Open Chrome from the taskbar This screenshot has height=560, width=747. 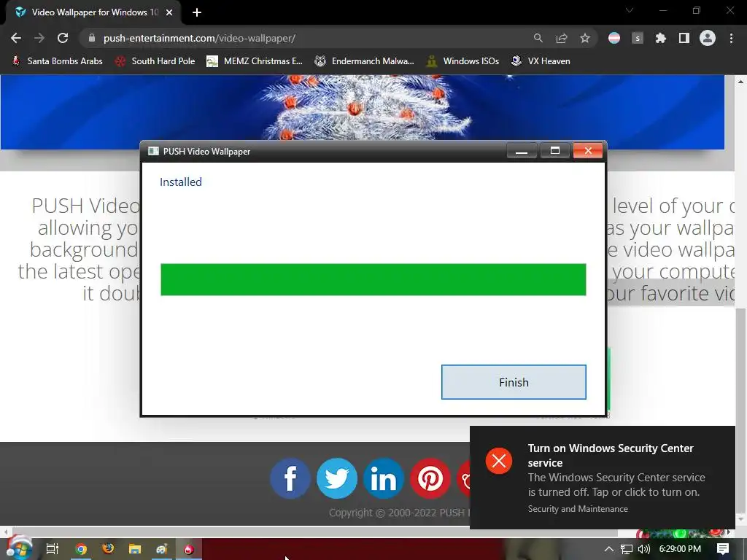pos(81,549)
